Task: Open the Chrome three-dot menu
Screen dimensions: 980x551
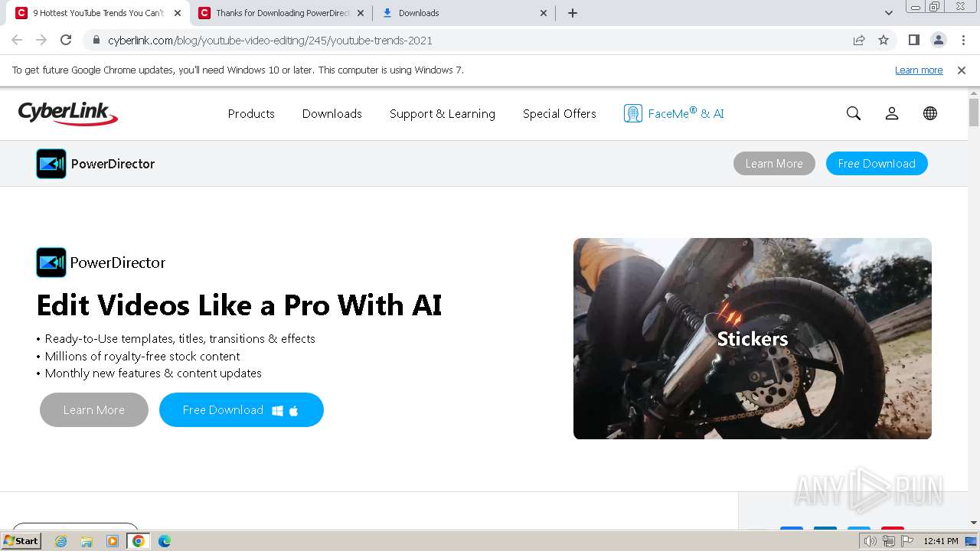Action: pos(963,40)
